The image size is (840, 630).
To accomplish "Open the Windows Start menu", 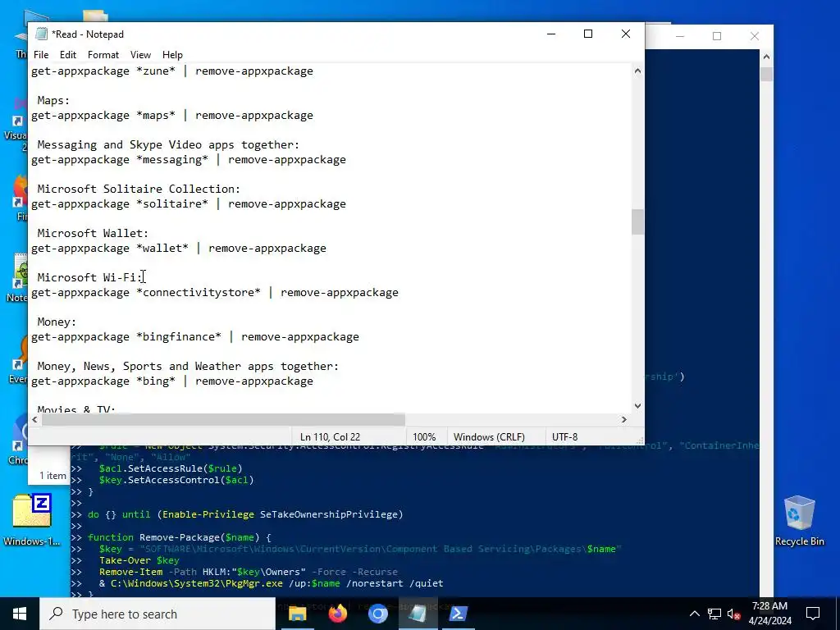I will (20, 614).
